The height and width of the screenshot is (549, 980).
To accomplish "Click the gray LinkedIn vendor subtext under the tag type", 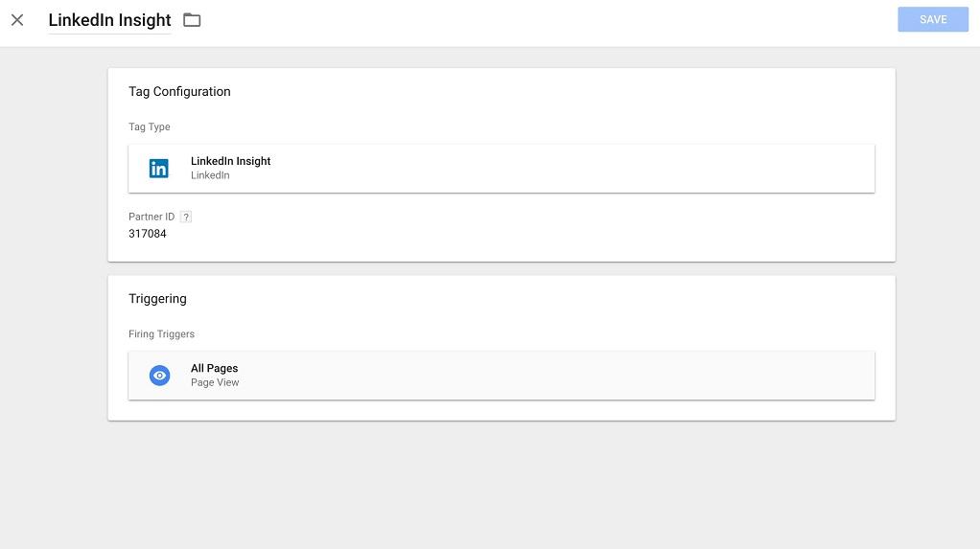I will click(210, 175).
